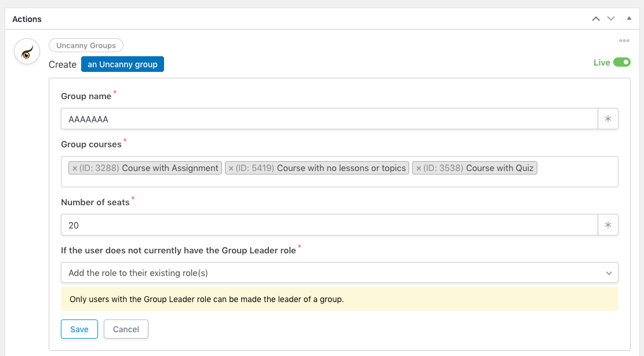
Task: Save the action settings
Action: (x=79, y=329)
